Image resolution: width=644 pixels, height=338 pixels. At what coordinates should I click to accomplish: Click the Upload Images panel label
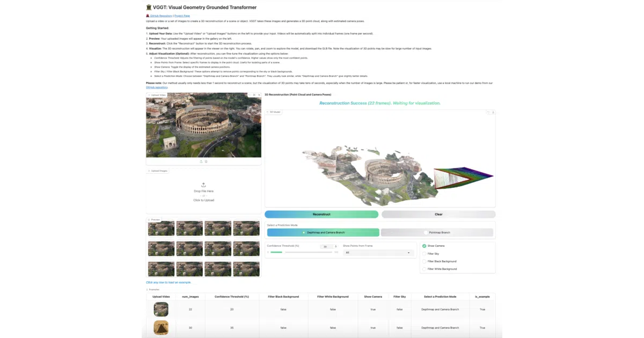coord(158,171)
